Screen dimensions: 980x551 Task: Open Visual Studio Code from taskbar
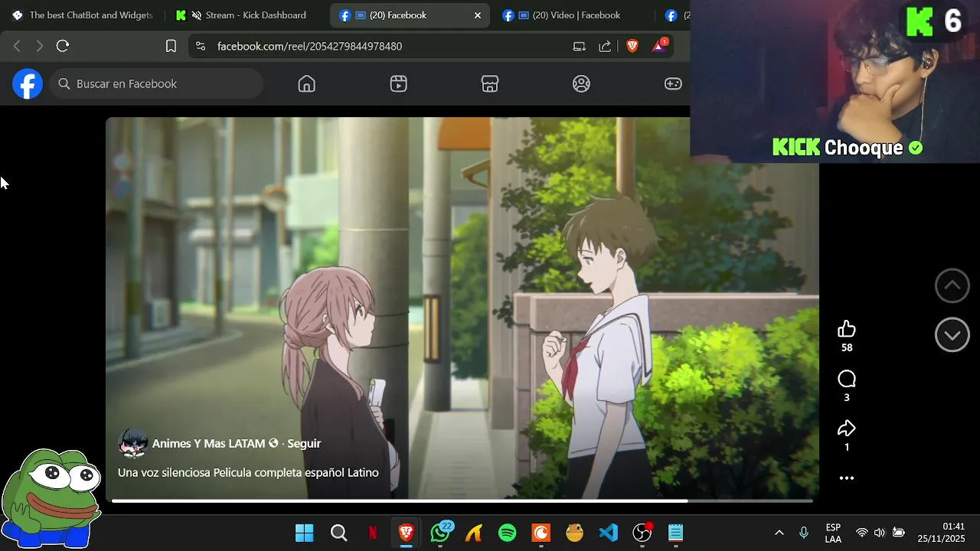(609, 533)
